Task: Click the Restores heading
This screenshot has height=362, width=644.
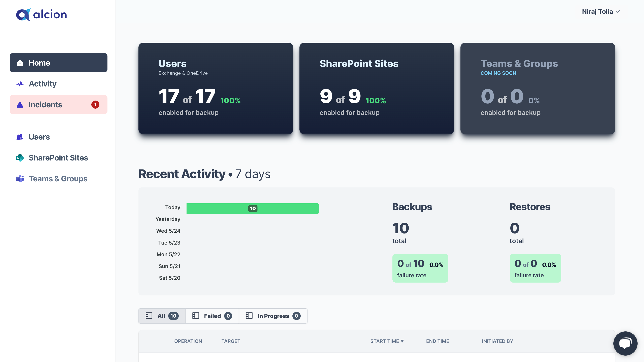Action: click(x=530, y=207)
